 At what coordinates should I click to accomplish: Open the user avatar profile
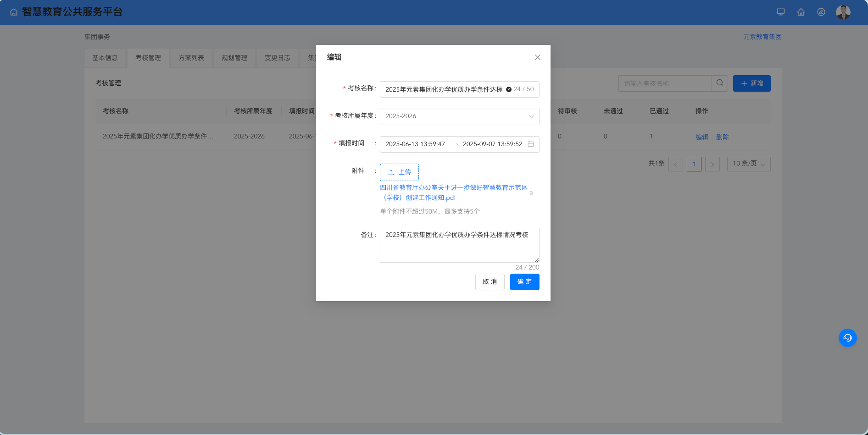(843, 12)
